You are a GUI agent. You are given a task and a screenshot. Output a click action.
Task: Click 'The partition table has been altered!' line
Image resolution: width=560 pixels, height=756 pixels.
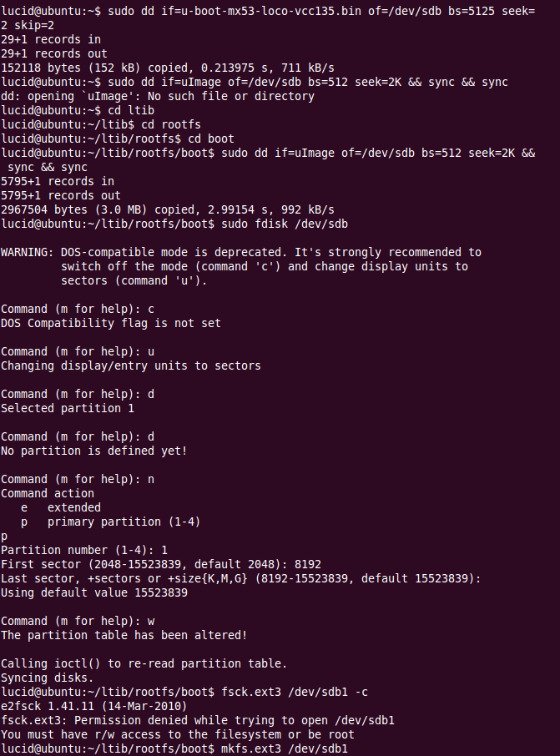124,635
